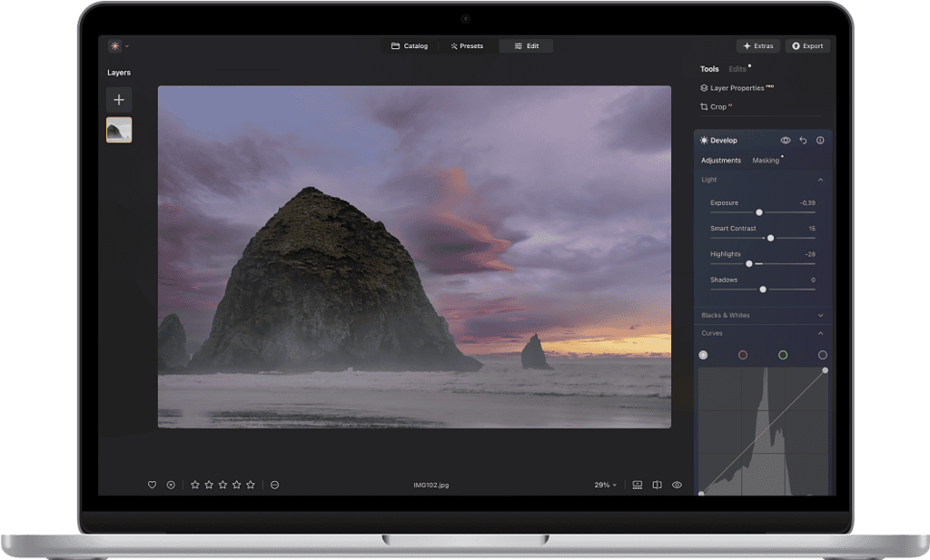Click the Presets sparkle icon

454,45
